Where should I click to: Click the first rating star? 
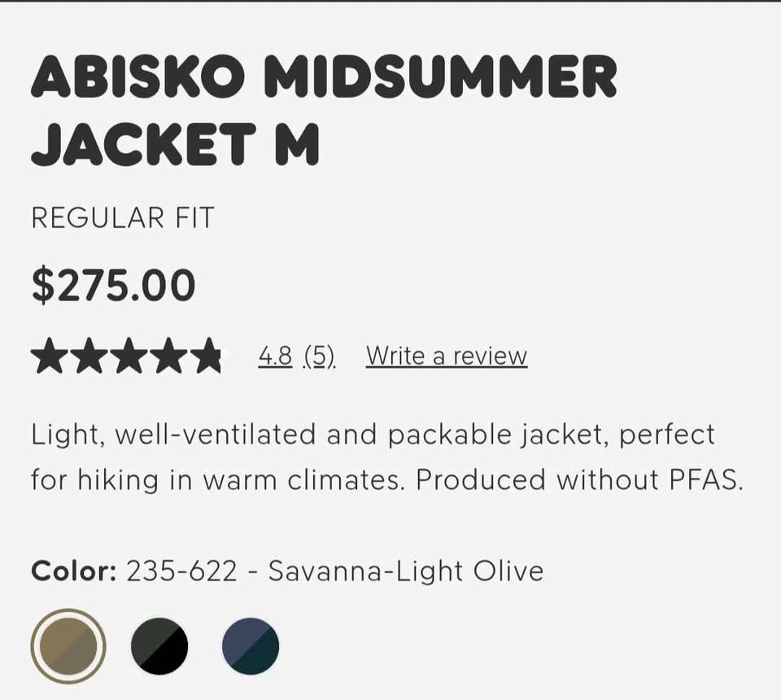47,357
